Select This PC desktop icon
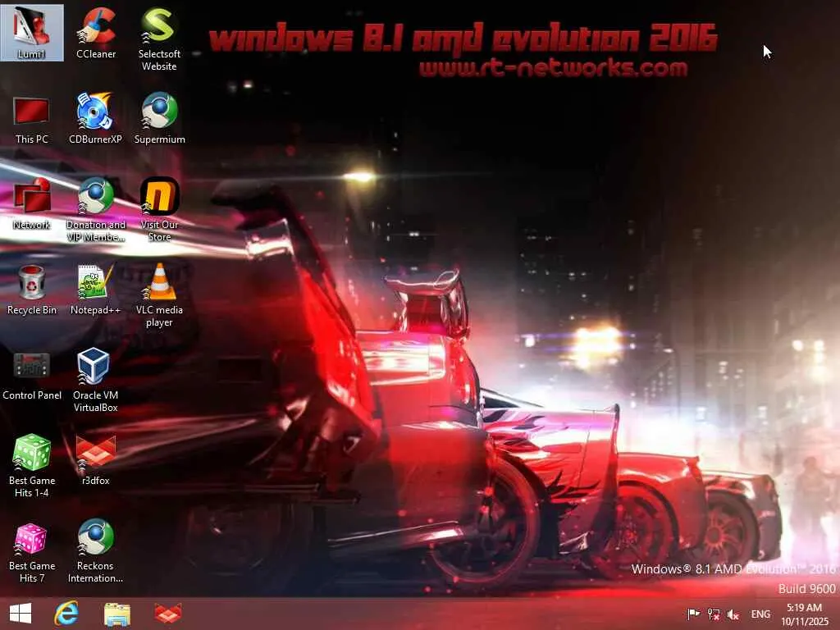Screen dimensions: 840x630 (x=32, y=119)
